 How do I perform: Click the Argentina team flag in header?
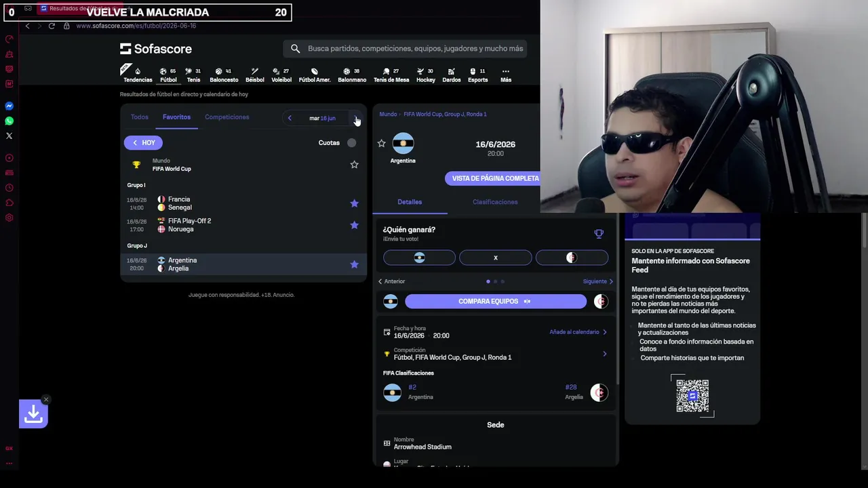(x=403, y=144)
